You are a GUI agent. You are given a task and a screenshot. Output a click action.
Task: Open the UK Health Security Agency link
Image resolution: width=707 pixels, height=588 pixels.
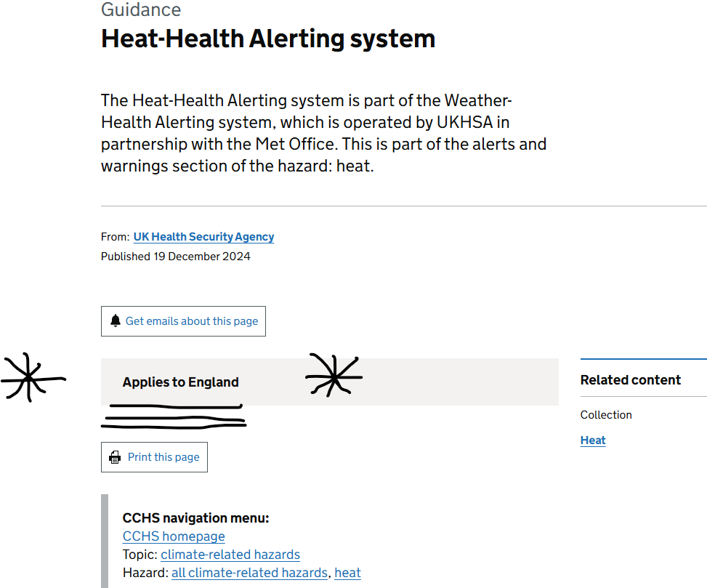(203, 237)
